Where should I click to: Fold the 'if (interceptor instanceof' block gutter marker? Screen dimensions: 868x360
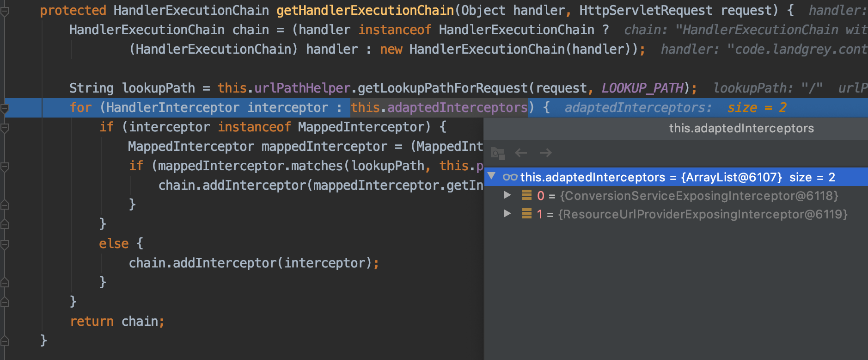5,128
